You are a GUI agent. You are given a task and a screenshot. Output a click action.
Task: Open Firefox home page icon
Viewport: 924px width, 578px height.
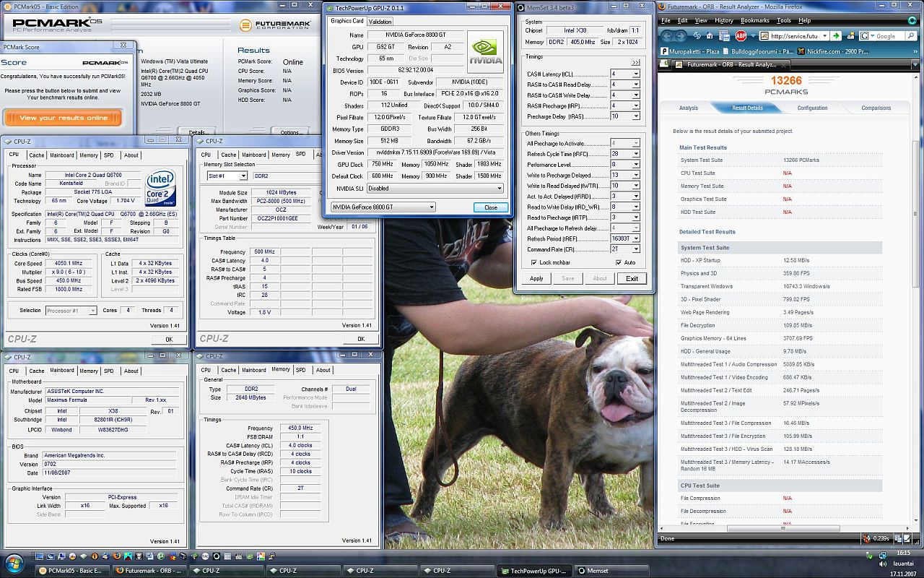tap(709, 35)
